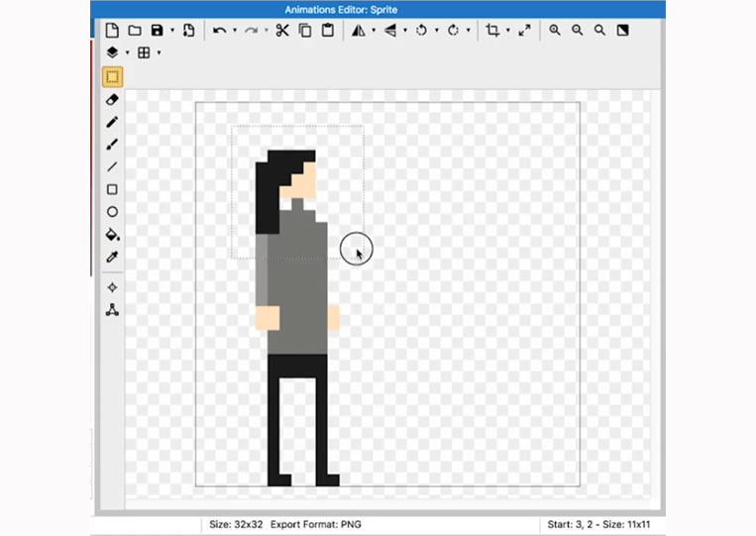Open the horizontal flip dropdown arrow
This screenshot has height=536, width=756.
(374, 31)
